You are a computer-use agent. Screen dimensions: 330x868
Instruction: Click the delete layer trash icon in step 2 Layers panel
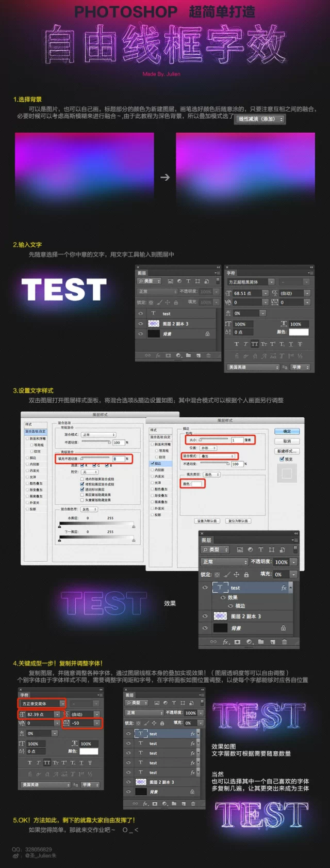(208, 355)
